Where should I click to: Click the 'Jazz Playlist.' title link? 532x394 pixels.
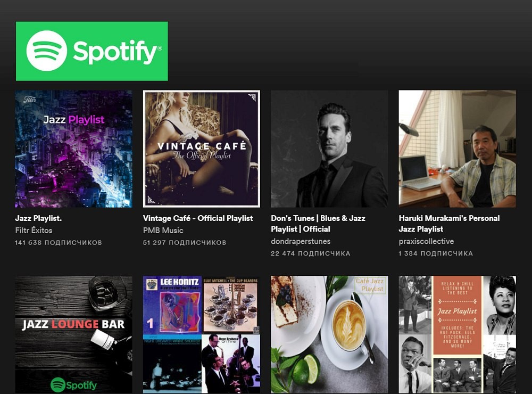click(38, 218)
